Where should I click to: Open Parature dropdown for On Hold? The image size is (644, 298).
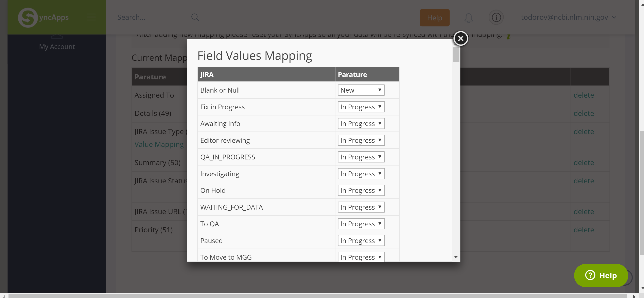click(x=361, y=190)
